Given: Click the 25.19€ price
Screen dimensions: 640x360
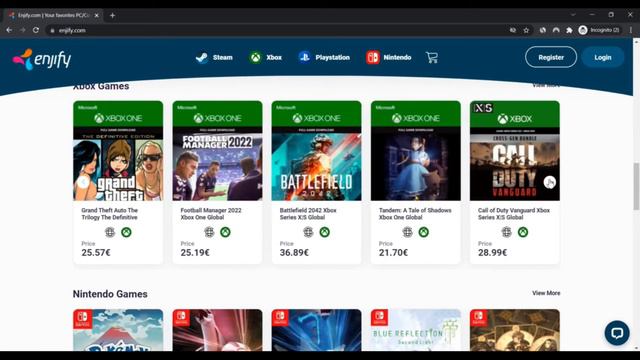Looking at the screenshot, I should [x=195, y=253].
